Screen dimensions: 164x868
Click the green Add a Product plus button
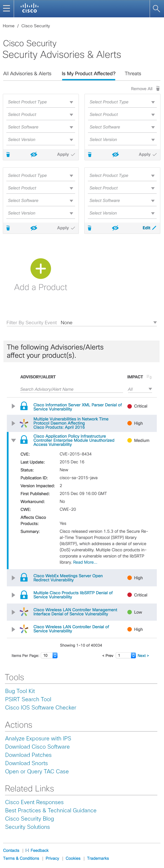click(41, 269)
